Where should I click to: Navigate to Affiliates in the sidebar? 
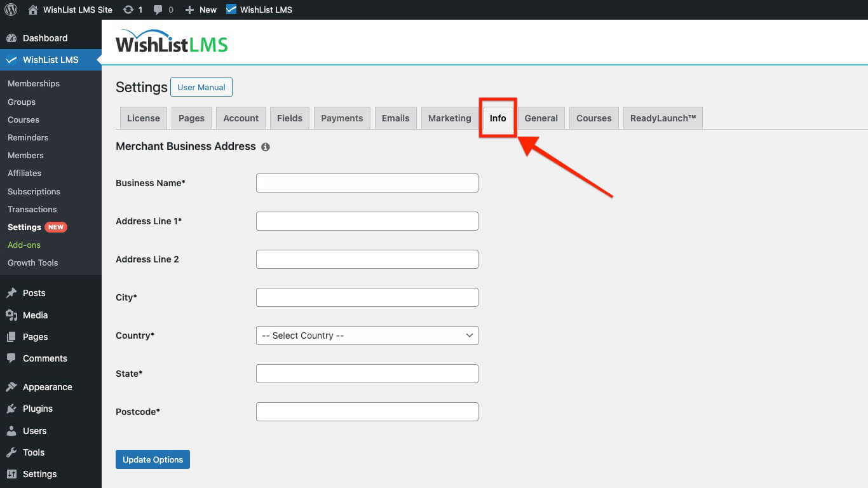tap(24, 173)
